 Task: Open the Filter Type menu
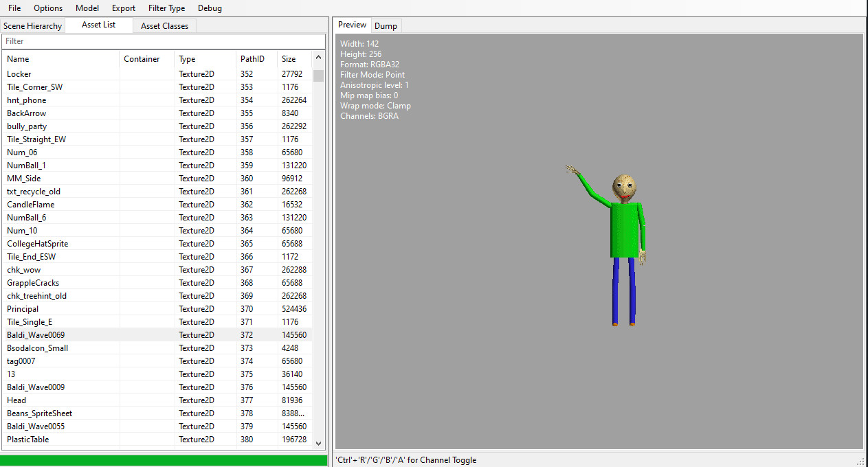(x=166, y=8)
